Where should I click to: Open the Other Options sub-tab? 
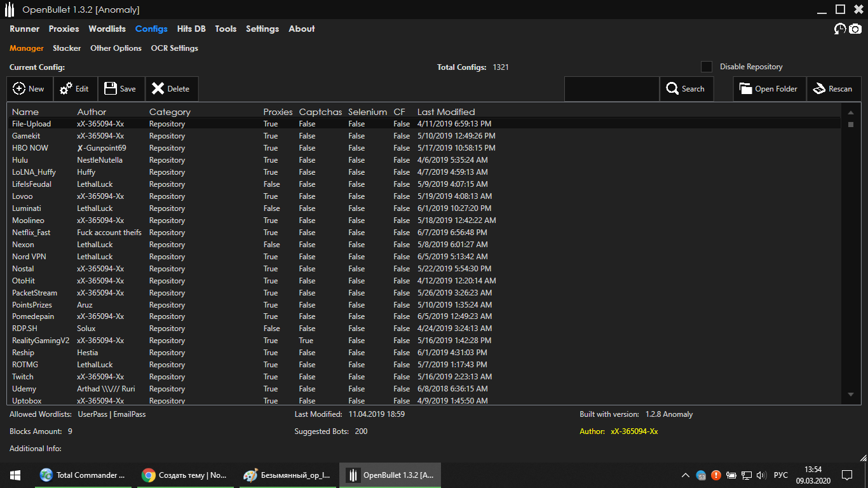(116, 48)
